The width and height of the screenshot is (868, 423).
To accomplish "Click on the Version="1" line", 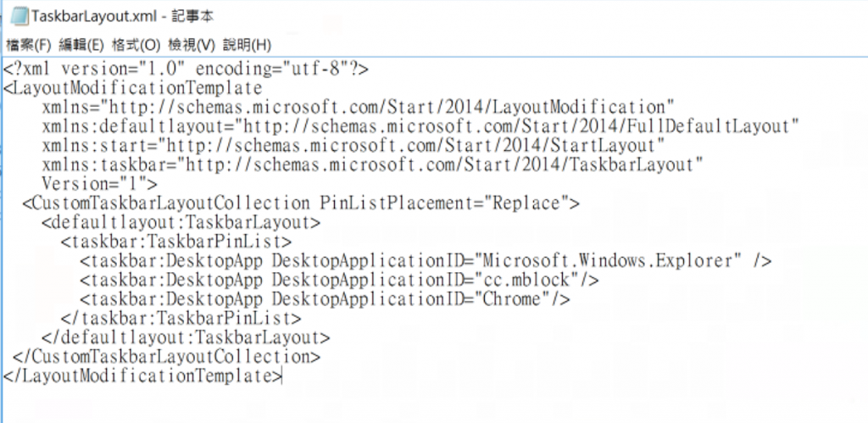I will [x=100, y=183].
